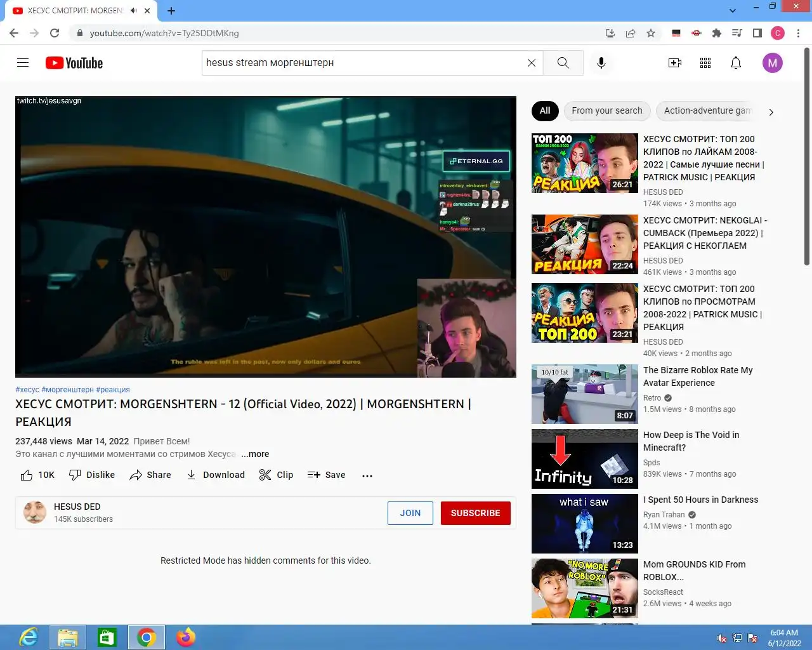Mute the tab via speaker icon
The image size is (812, 650).
point(134,11)
